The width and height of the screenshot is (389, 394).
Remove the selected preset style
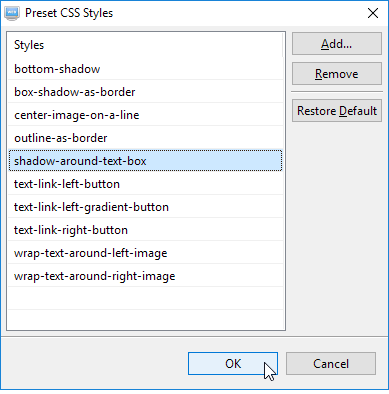pyautogui.click(x=337, y=74)
